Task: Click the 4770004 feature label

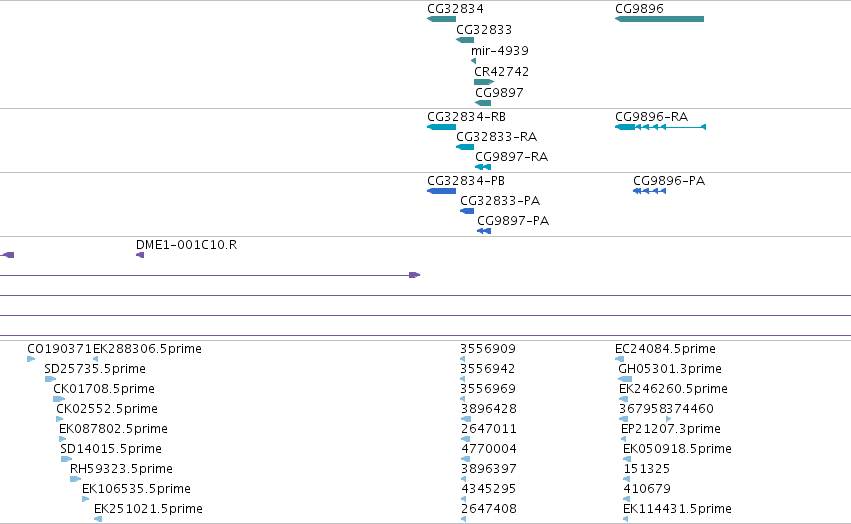Action: coord(488,449)
